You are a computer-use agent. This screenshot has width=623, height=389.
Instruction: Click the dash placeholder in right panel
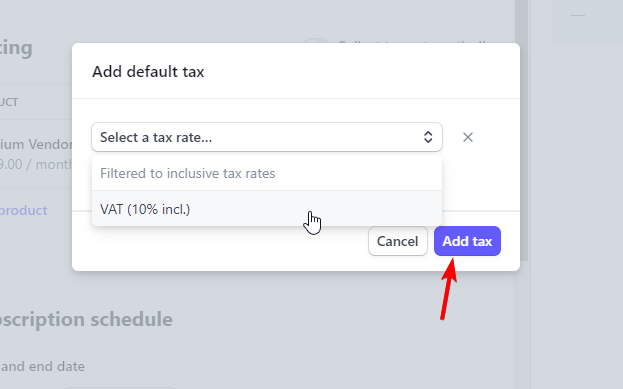[578, 16]
